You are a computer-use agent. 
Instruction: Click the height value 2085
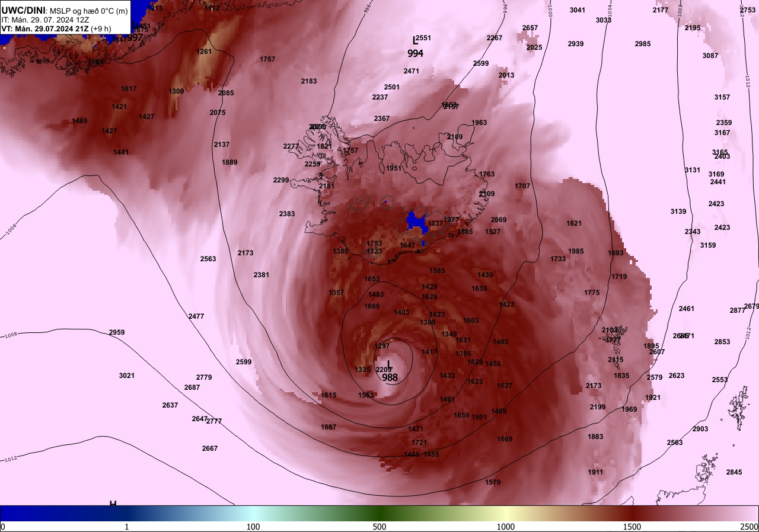[226, 93]
